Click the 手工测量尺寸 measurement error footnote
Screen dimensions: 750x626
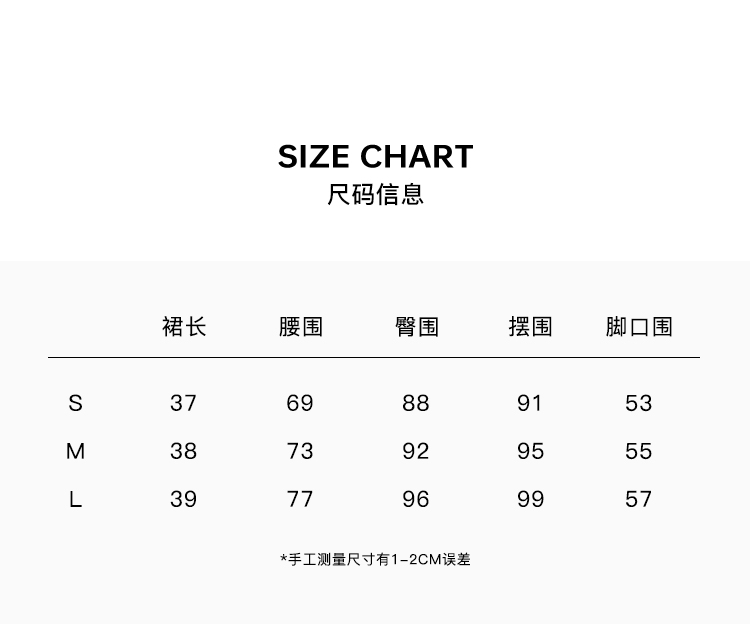click(x=375, y=559)
